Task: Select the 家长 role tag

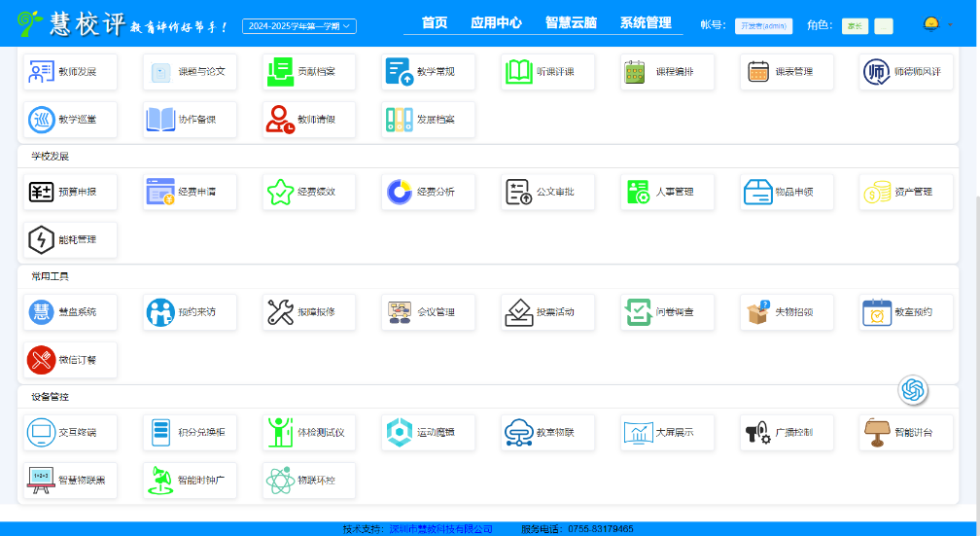Action: (x=855, y=25)
